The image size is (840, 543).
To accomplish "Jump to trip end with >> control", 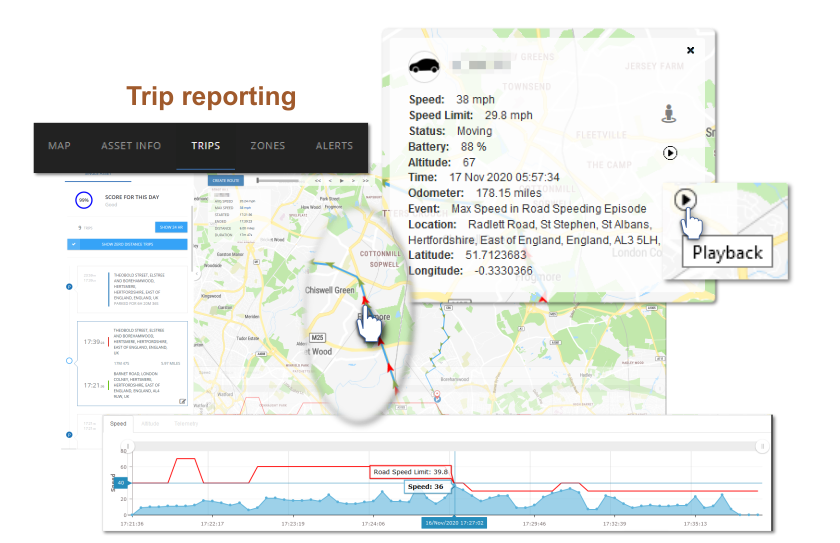I will click(365, 181).
